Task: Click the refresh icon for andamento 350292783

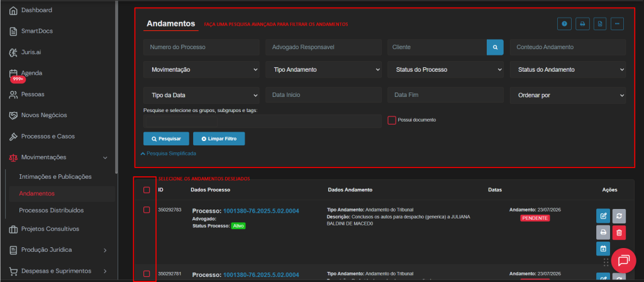Action: pyautogui.click(x=619, y=216)
